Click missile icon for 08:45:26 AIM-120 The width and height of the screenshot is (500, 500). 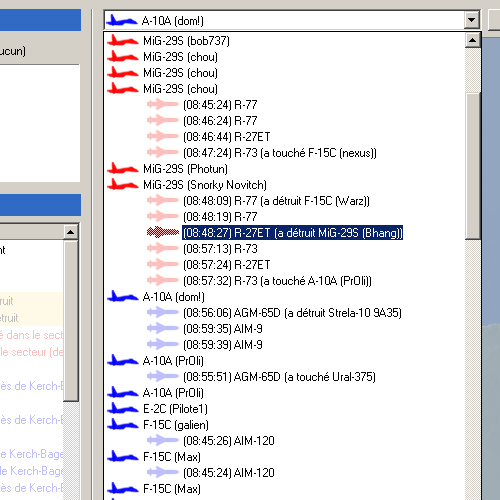click(x=163, y=441)
